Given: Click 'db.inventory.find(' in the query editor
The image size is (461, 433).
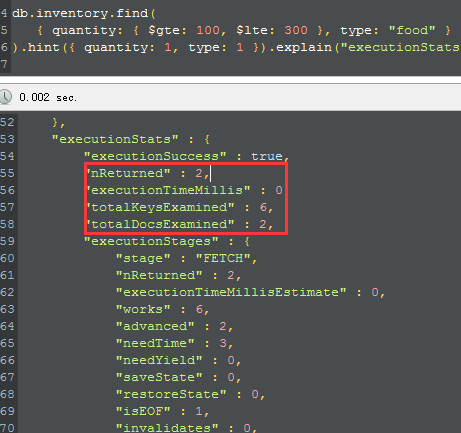Looking at the screenshot, I should tap(84, 13).
